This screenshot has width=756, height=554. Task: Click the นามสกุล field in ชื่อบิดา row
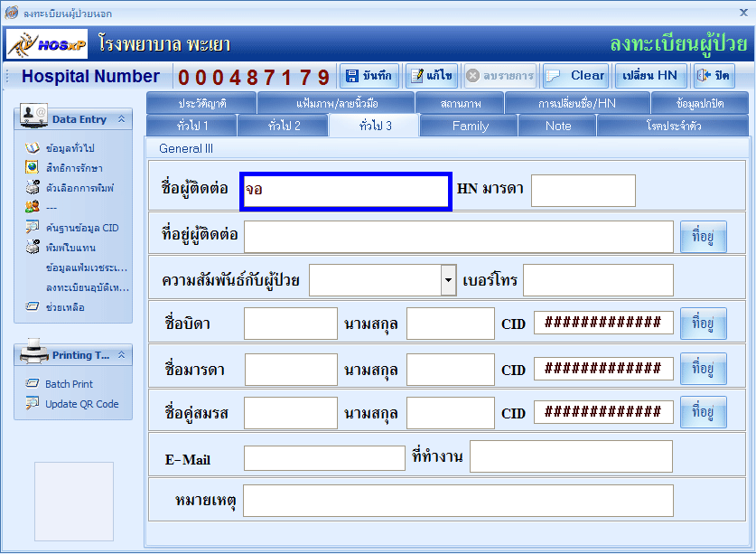(x=451, y=324)
